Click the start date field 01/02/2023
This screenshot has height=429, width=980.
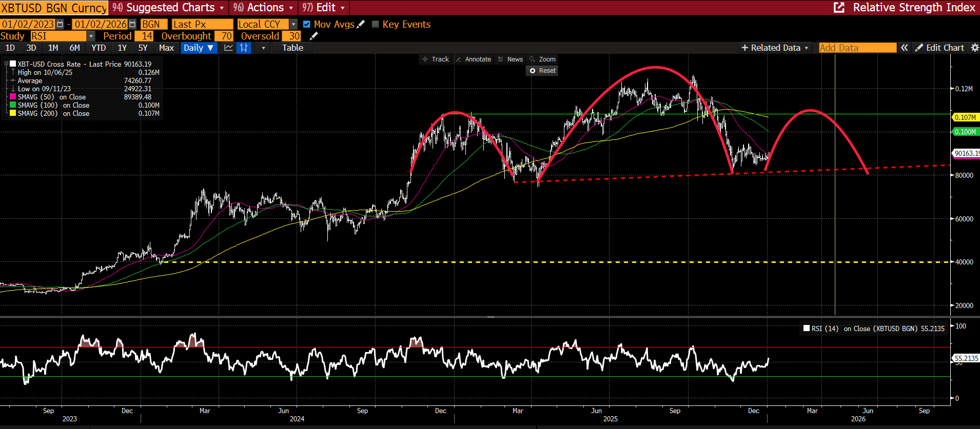28,24
